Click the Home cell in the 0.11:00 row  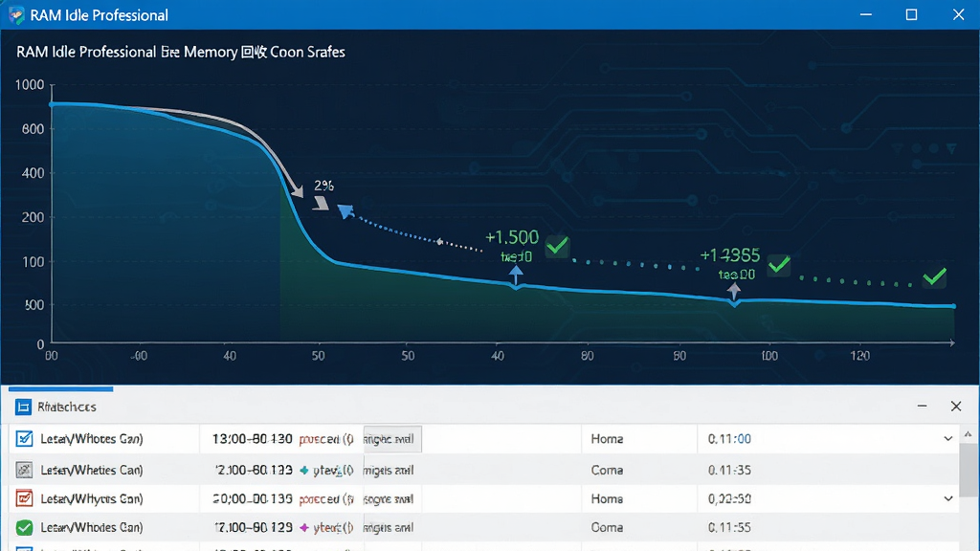tap(607, 439)
